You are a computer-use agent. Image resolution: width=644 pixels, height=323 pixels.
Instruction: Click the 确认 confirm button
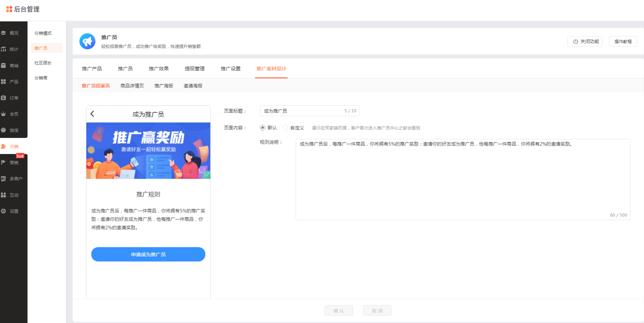tap(339, 311)
